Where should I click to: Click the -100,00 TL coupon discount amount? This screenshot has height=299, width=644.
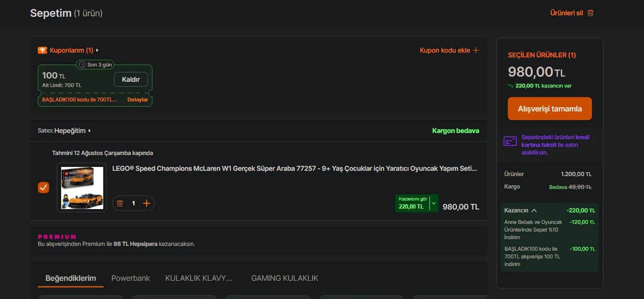click(x=582, y=249)
